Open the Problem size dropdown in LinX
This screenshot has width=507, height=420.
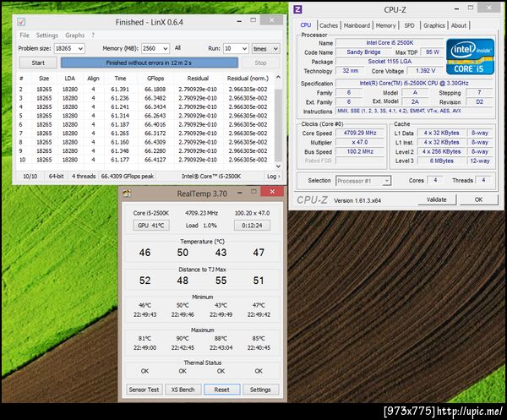point(80,48)
